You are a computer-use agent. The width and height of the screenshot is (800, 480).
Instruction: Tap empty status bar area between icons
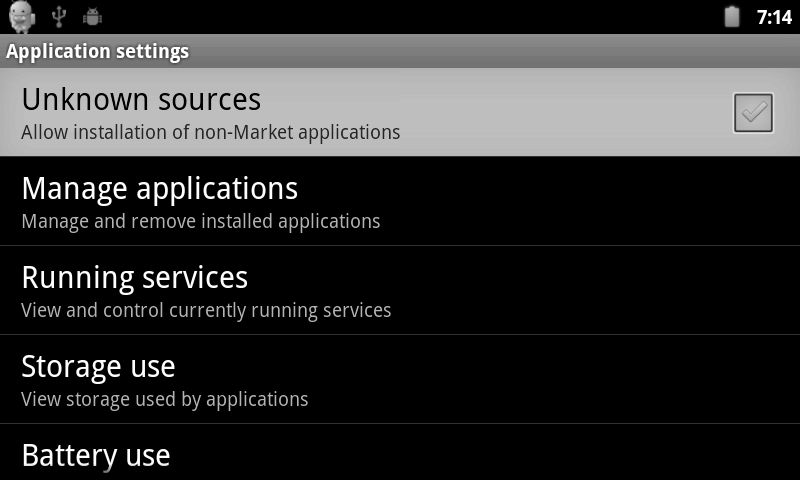pyautogui.click(x=408, y=17)
